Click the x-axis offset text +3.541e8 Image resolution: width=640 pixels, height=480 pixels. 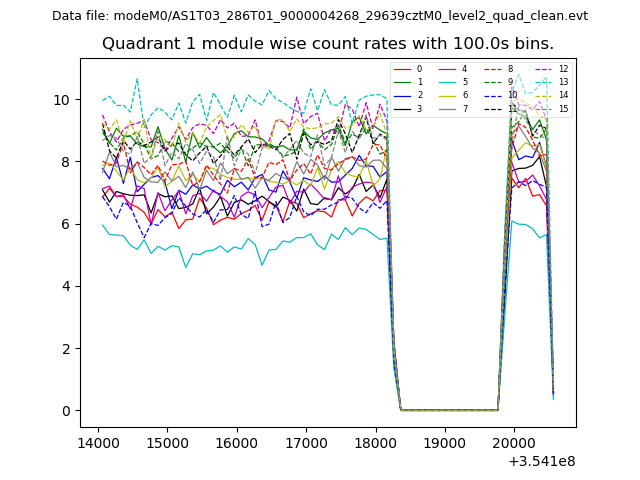click(542, 461)
